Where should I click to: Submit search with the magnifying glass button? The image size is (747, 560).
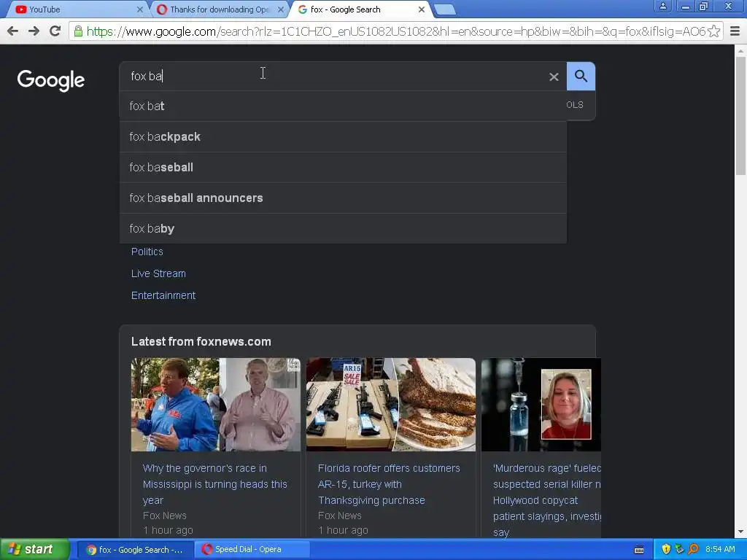pos(581,76)
